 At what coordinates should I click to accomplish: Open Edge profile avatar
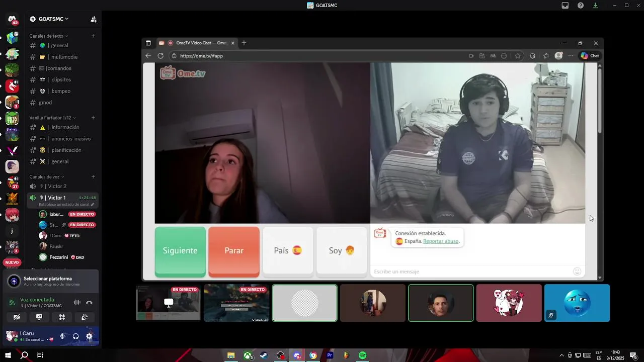click(x=558, y=56)
